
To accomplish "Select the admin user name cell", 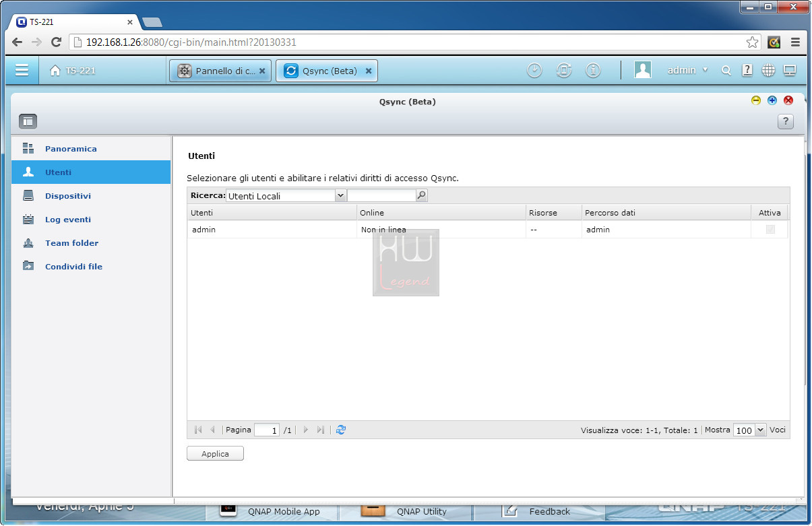I will click(x=272, y=230).
